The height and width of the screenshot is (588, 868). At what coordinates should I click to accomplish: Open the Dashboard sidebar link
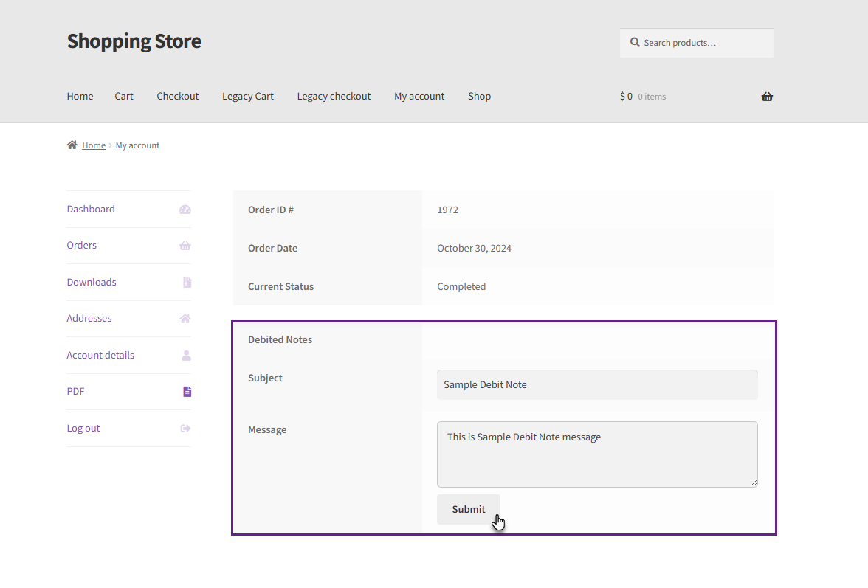click(x=91, y=209)
